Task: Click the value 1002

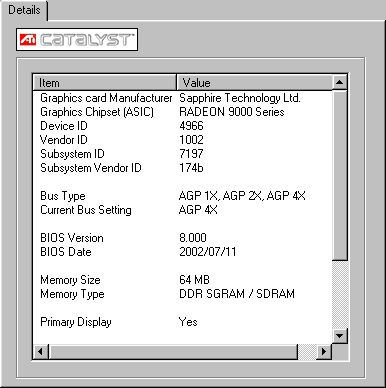Action: click(191, 140)
